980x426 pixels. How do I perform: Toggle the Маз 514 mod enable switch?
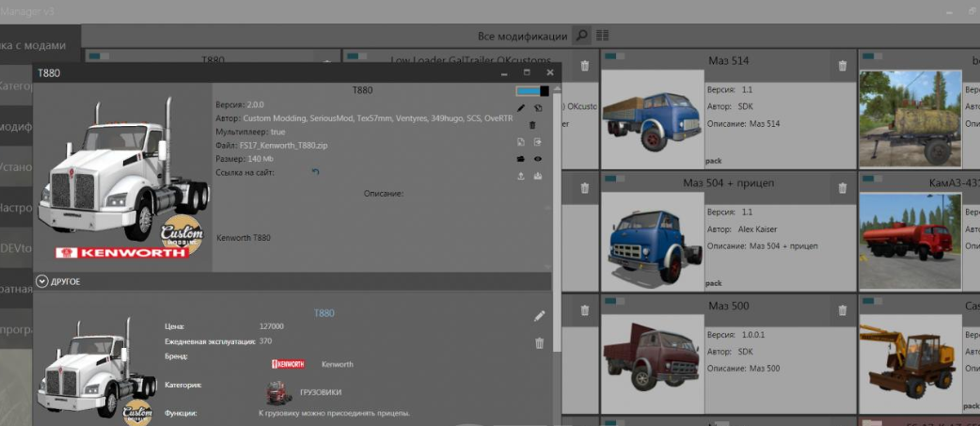click(614, 56)
